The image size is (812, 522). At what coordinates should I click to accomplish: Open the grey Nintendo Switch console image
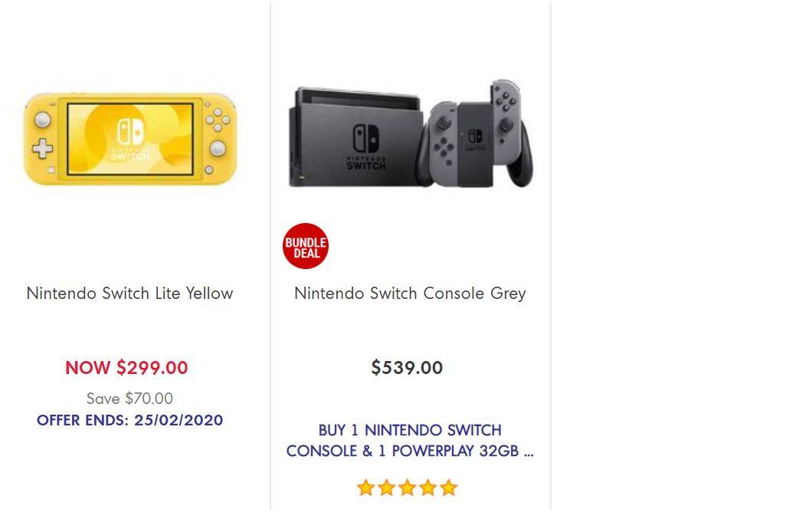pos(410,133)
